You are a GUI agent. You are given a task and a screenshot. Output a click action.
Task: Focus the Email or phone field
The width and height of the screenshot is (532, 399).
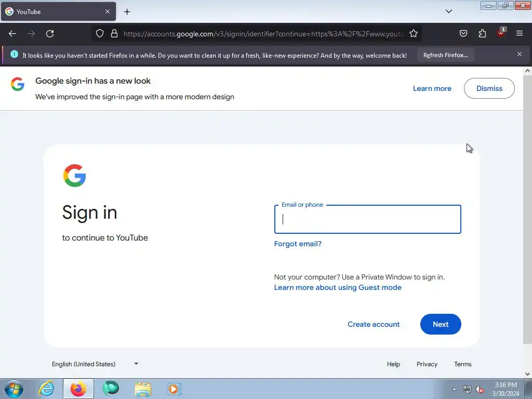pyautogui.click(x=367, y=219)
